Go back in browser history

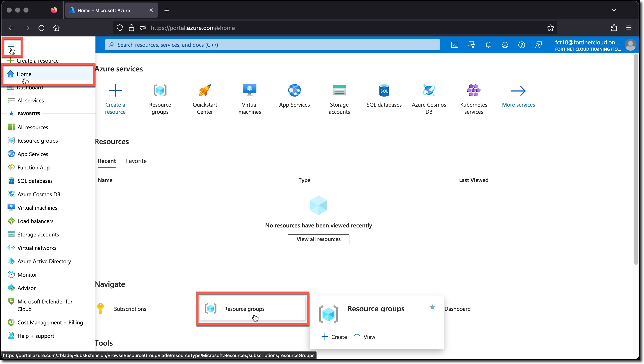pos(11,28)
